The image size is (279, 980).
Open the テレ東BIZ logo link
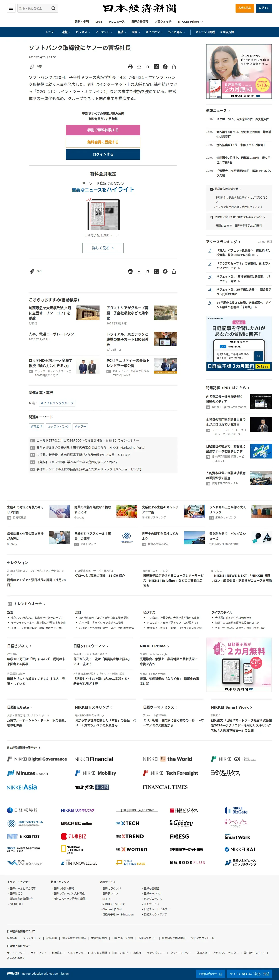click(x=74, y=836)
